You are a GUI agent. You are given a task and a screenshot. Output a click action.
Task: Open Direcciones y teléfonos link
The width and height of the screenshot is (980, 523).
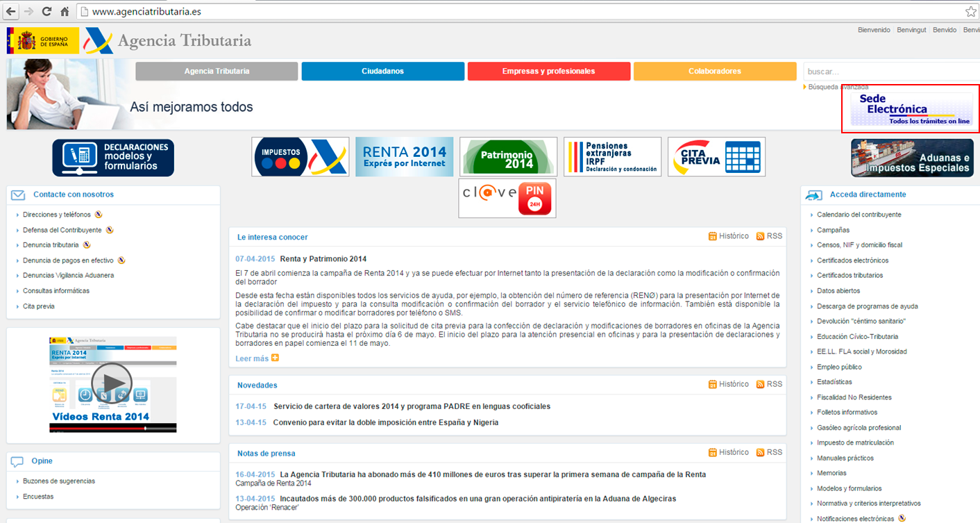pyautogui.click(x=57, y=215)
